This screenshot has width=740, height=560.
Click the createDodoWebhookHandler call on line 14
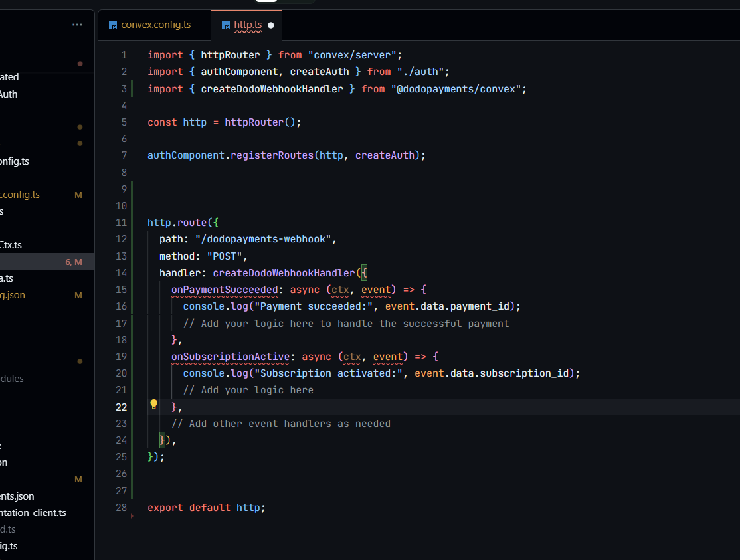284,272
